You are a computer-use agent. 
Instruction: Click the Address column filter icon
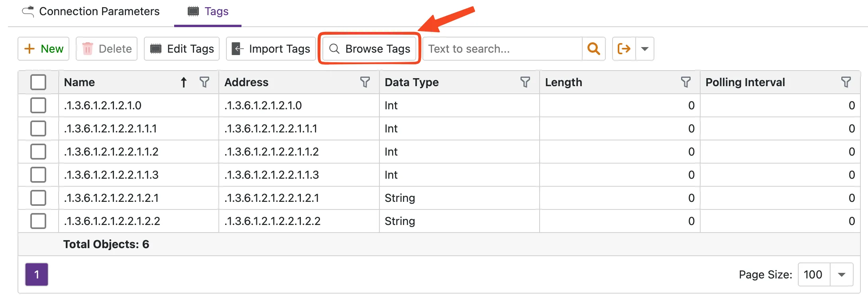click(365, 82)
